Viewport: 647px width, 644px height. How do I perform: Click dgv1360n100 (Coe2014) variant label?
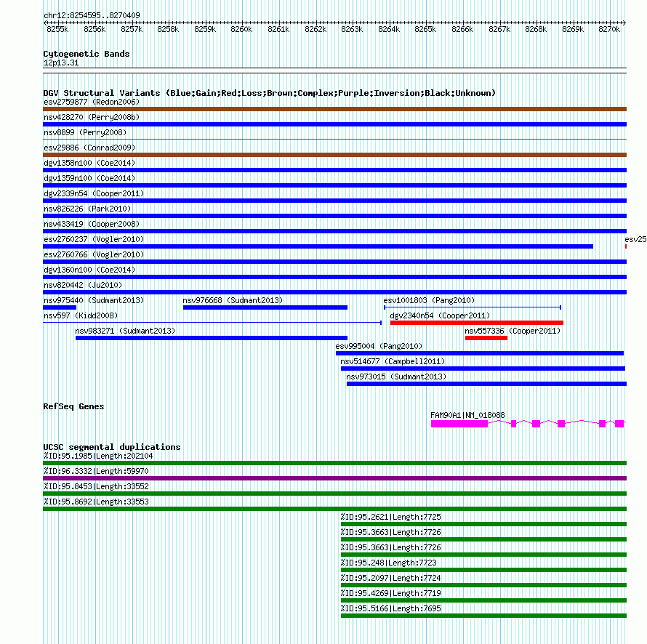pos(89,270)
